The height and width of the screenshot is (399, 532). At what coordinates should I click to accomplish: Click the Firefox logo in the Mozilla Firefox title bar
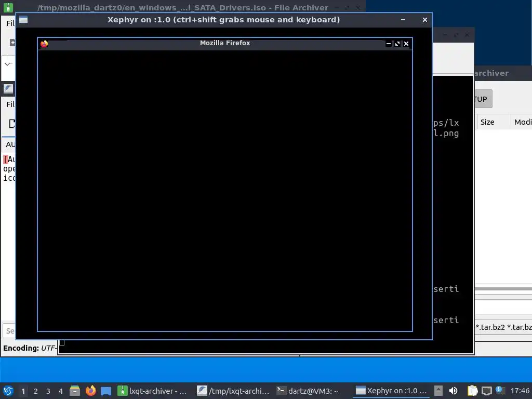click(x=44, y=44)
